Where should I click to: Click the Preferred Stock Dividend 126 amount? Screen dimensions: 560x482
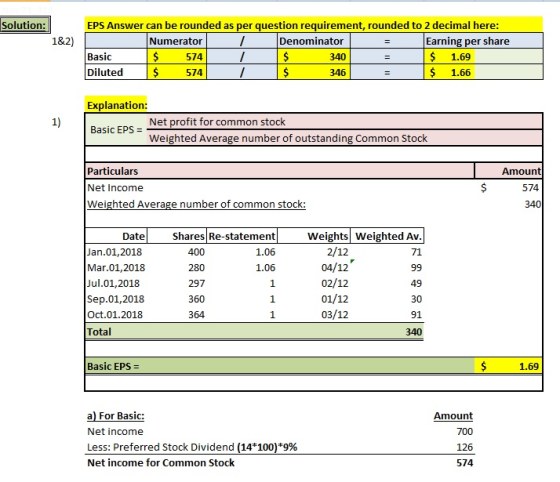(x=464, y=447)
